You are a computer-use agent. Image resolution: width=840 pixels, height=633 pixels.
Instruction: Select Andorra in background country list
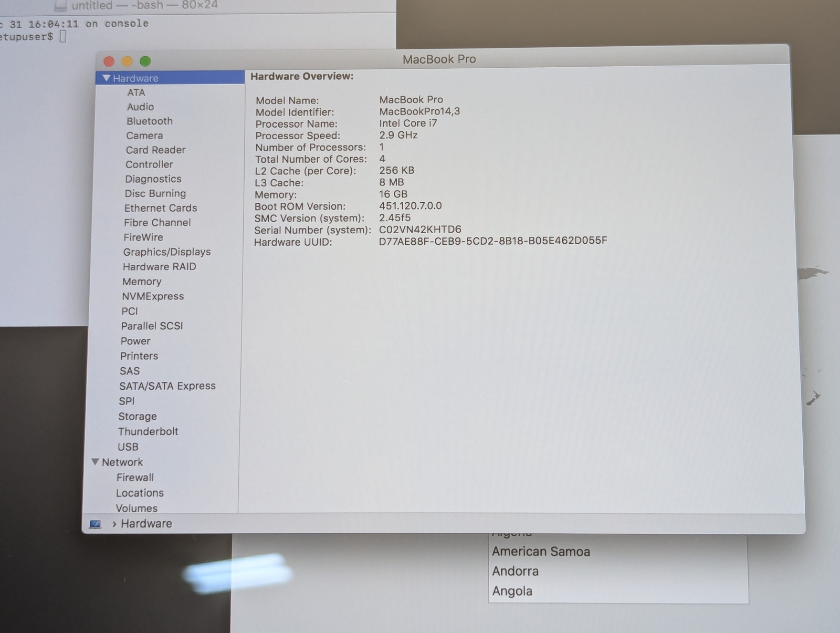516,571
